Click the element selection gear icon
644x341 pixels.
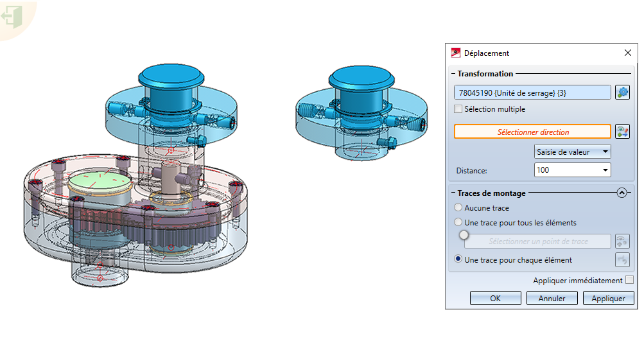click(623, 92)
